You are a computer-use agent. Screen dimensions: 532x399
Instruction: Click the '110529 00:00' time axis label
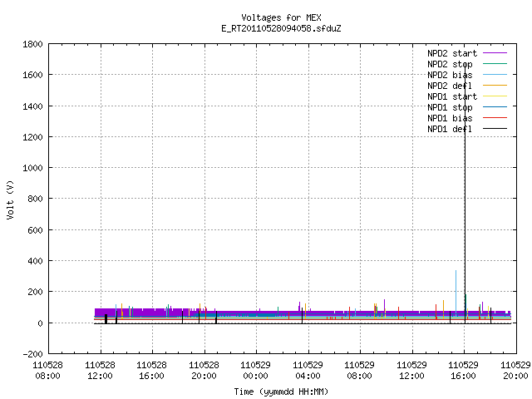point(255,371)
